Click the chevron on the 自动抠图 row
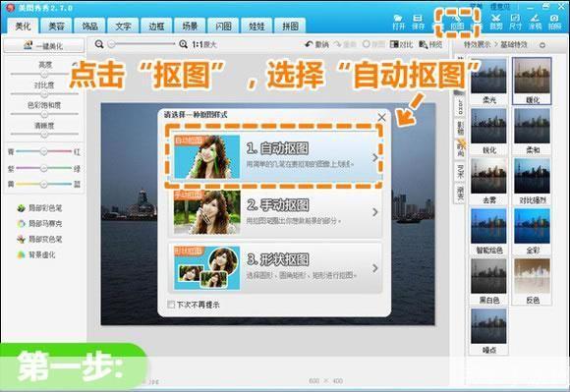Image resolution: width=570 pixels, height=392 pixels. pos(375,157)
